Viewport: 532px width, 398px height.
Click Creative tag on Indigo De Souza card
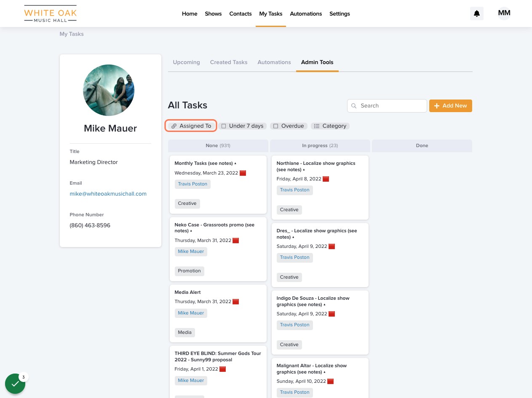coord(289,344)
